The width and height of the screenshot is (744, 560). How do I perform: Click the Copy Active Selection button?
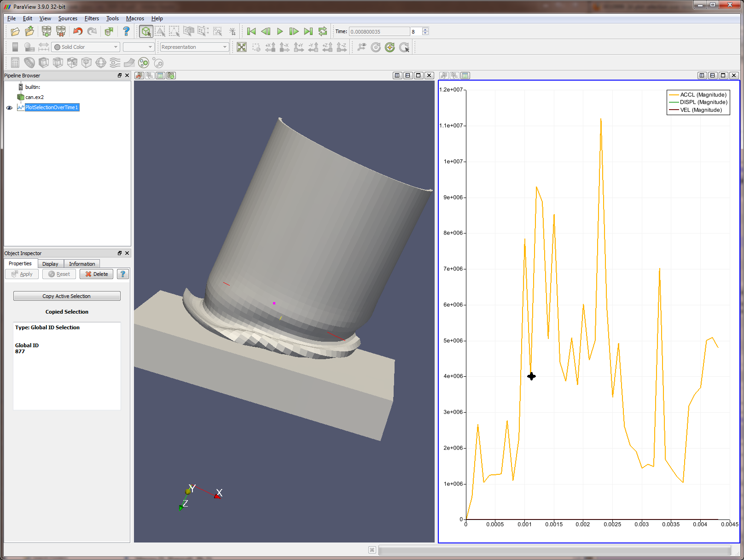[67, 296]
